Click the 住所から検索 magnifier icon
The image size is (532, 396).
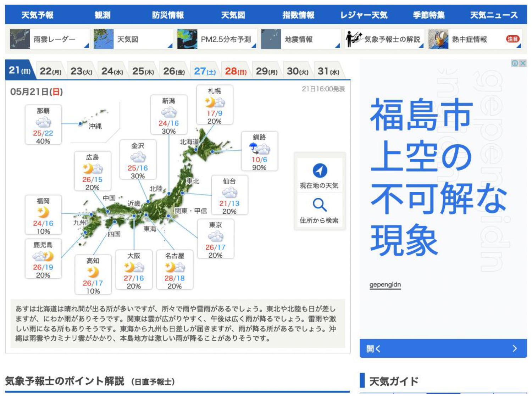[320, 205]
